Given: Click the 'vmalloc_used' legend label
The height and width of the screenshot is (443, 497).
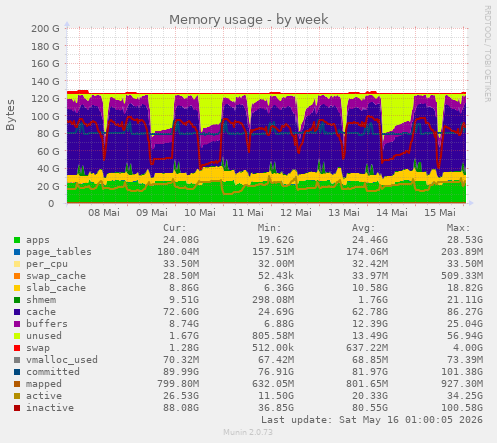Looking at the screenshot, I should (x=62, y=360).
